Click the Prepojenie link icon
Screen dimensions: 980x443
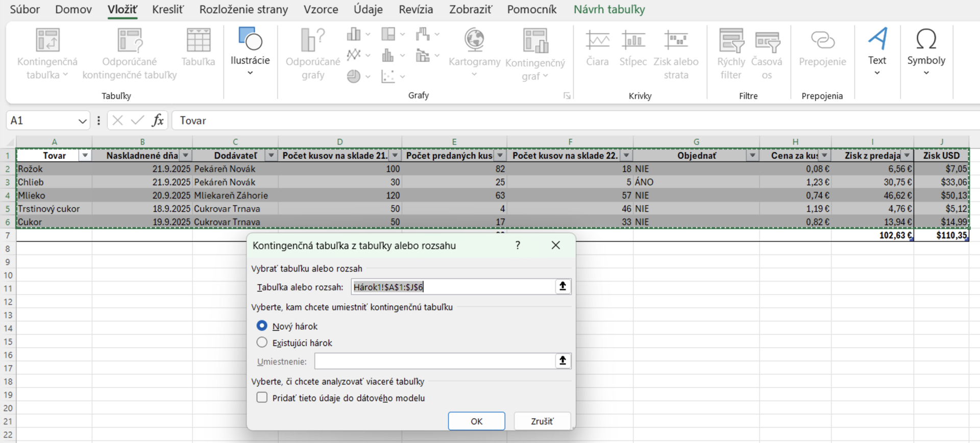(x=822, y=40)
